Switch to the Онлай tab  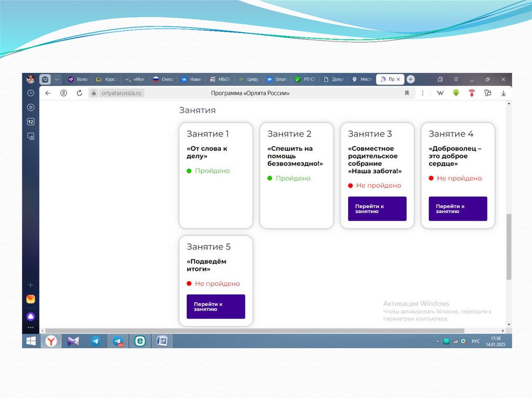coord(163,79)
